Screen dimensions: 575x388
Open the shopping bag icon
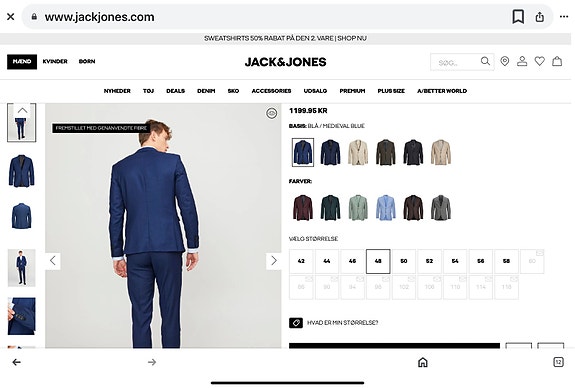557,61
